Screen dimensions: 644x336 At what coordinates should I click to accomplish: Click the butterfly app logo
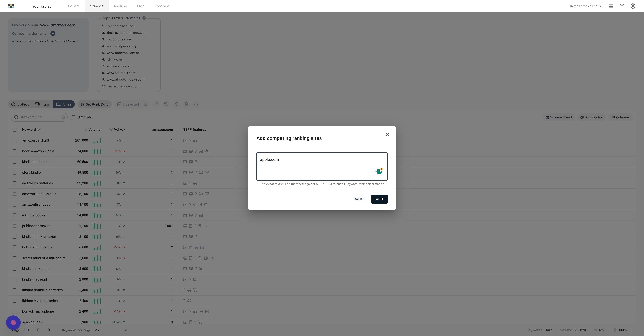tap(11, 6)
